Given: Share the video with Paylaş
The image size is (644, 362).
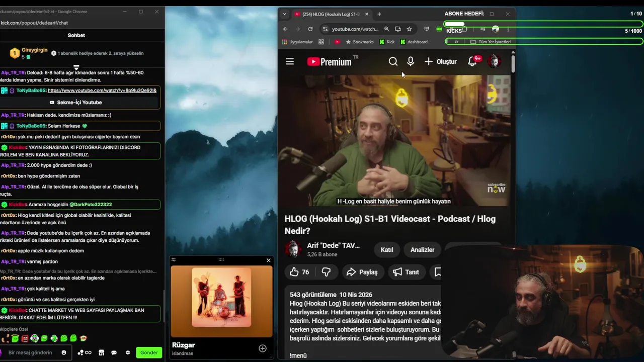Looking at the screenshot, I should click(362, 272).
